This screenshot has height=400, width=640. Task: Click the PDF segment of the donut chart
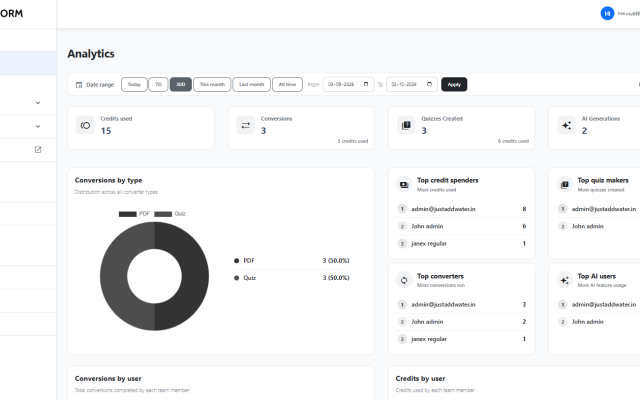point(195,276)
